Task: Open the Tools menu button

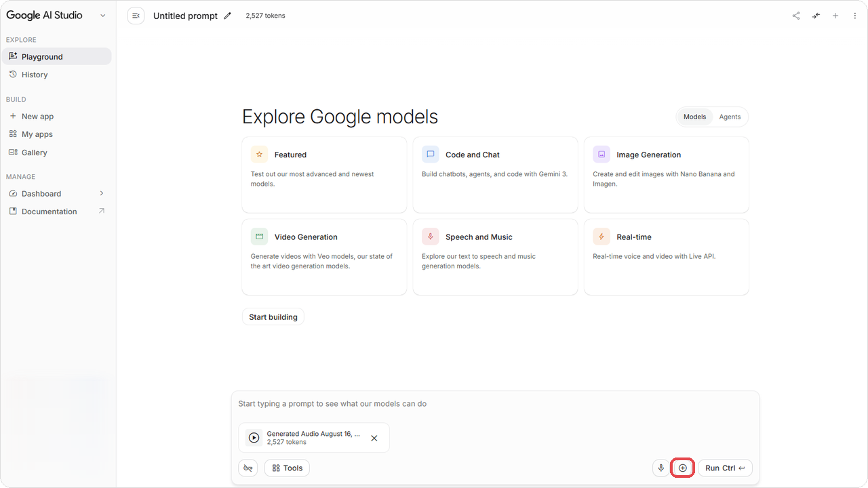Action: [x=287, y=468]
